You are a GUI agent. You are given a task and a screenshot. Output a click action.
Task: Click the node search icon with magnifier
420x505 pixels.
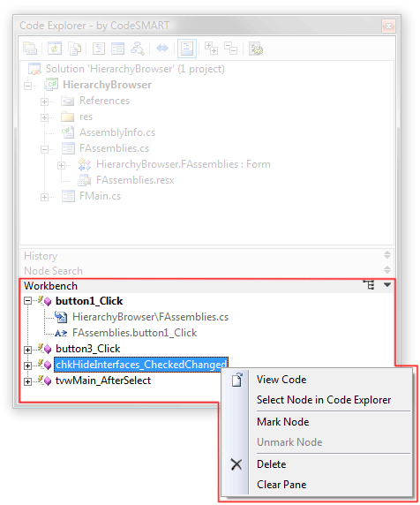138,49
